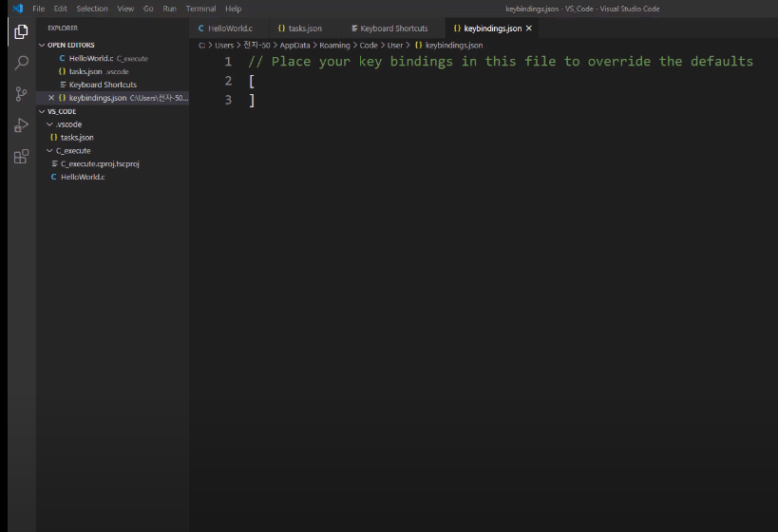This screenshot has height=532, width=778.
Task: Open the File menu
Action: click(x=39, y=9)
